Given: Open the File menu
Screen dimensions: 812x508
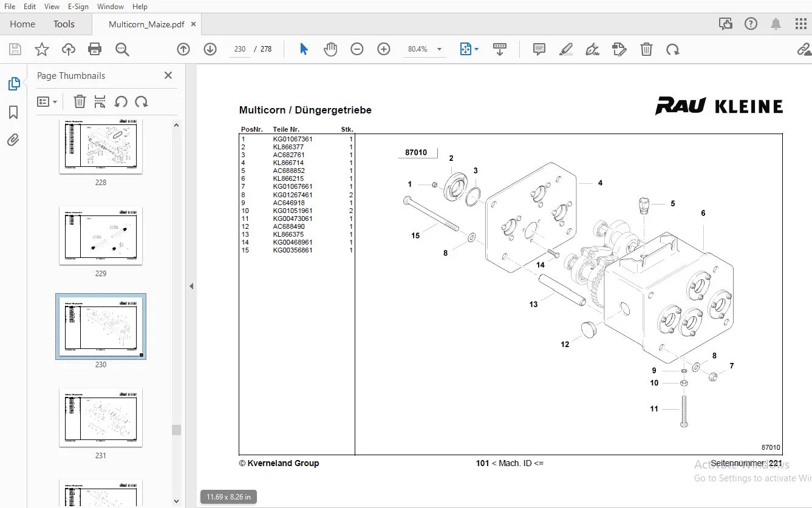Looking at the screenshot, I should [10, 7].
